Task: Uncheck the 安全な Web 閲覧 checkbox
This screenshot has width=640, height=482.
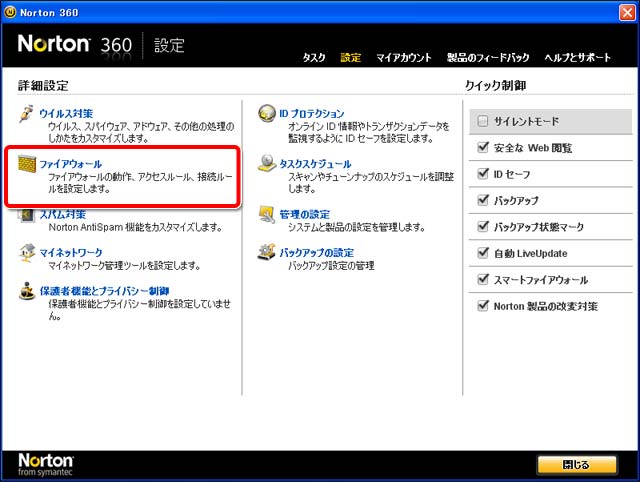Action: (483, 147)
